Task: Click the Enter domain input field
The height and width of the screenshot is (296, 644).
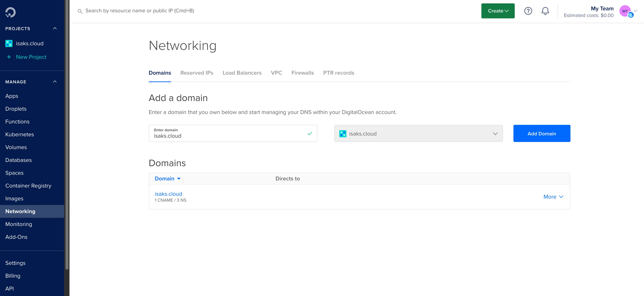Action: [x=233, y=133]
